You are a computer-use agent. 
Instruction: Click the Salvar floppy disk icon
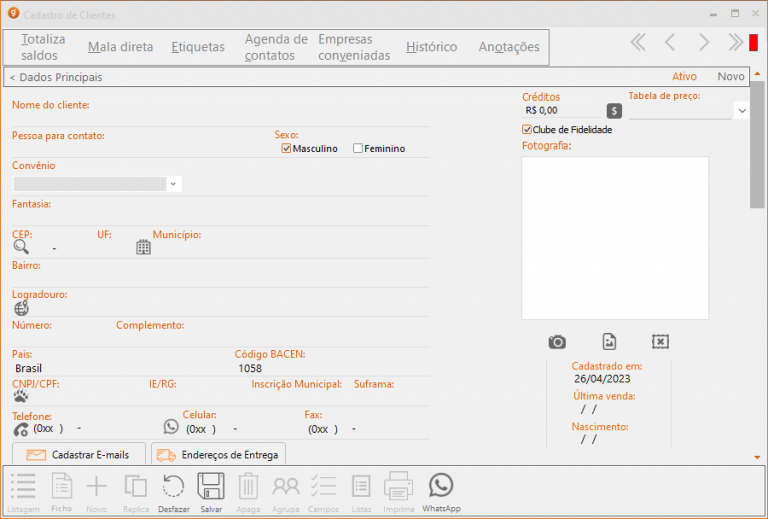click(x=211, y=487)
